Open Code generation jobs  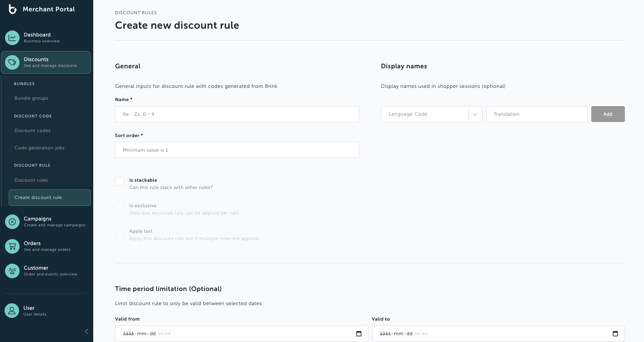40,148
